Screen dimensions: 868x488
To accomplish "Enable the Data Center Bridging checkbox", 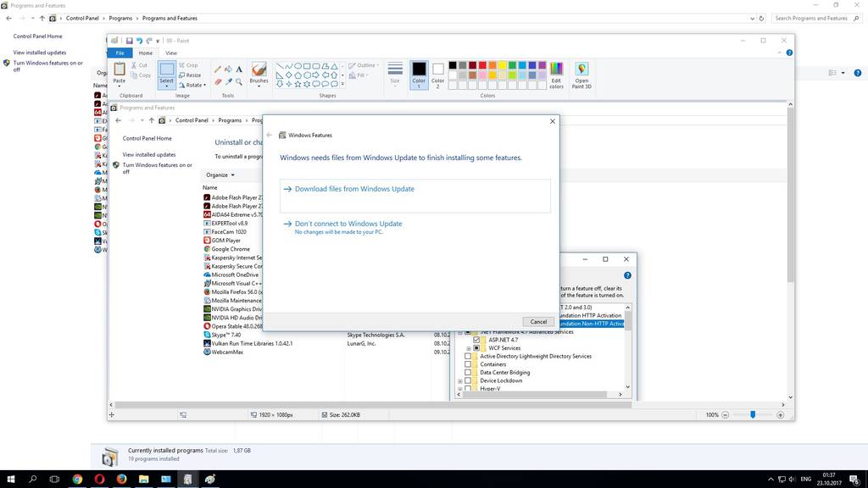I will click(467, 373).
